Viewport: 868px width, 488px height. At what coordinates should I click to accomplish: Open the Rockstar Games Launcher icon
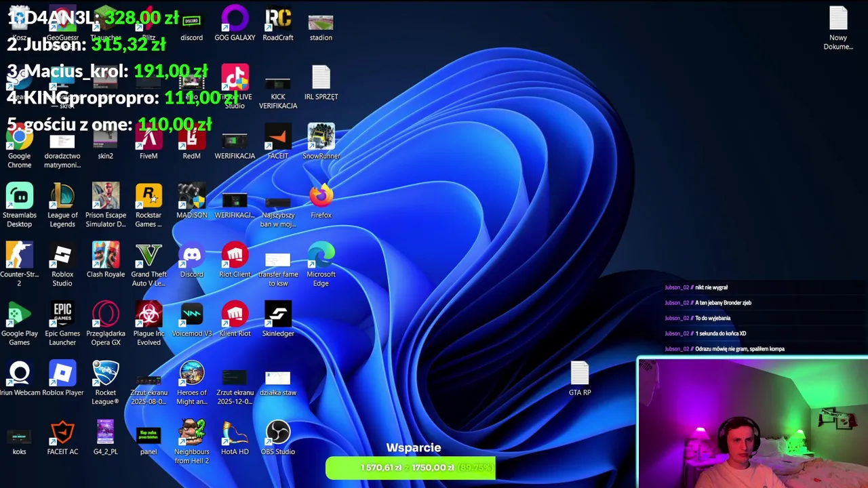[x=149, y=205]
